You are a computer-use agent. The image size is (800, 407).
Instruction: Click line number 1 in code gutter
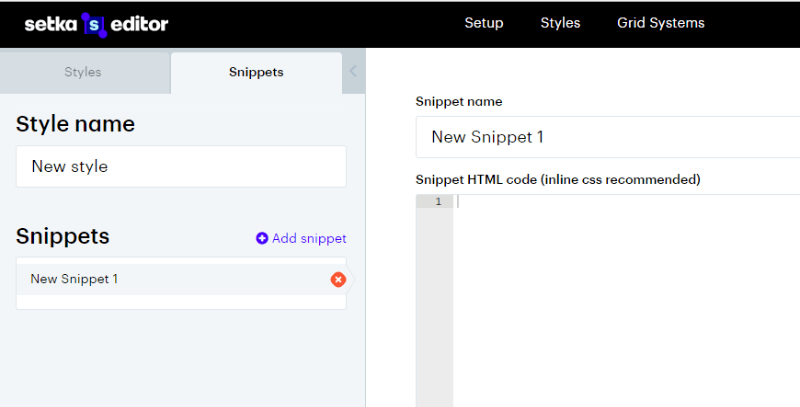(438, 202)
